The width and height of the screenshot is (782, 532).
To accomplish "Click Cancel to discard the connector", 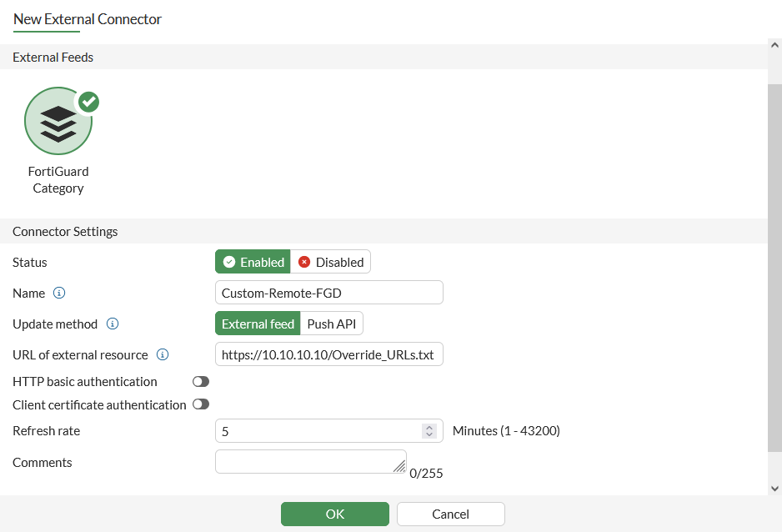I will (450, 514).
